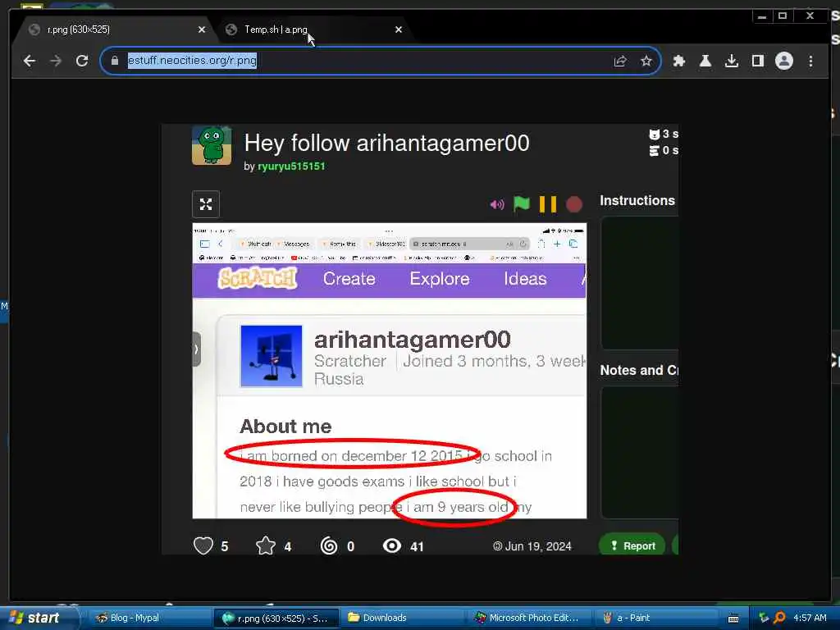840x630 pixels.
Task: Click the ryuryu515151 author link
Action: [291, 166]
